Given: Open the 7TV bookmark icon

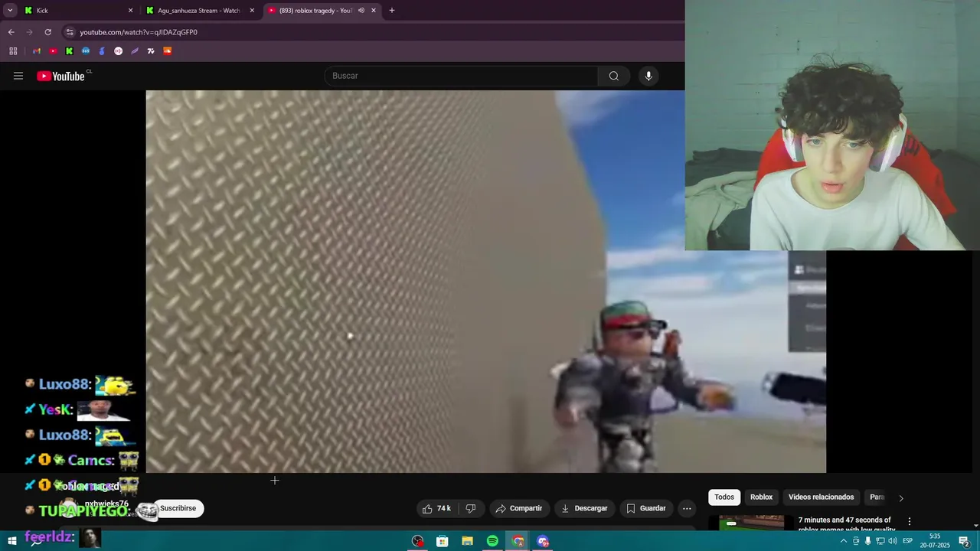Looking at the screenshot, I should (151, 51).
